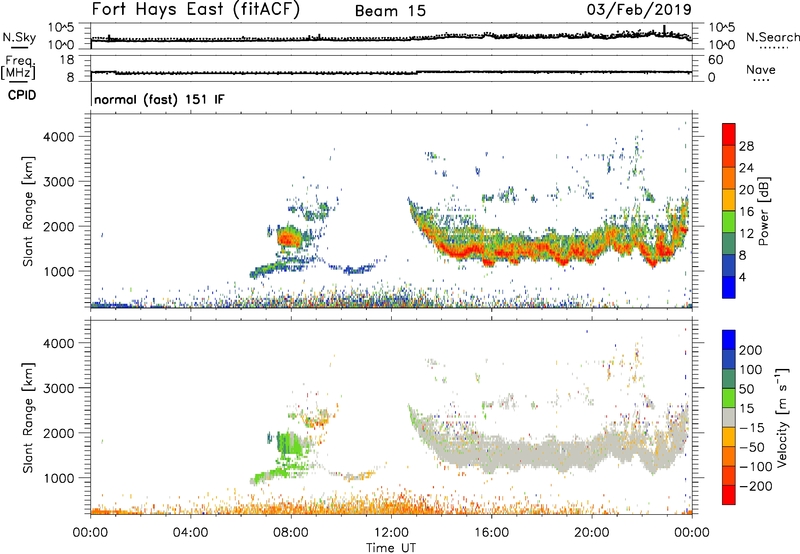Screen dimensions: 800x554
Task: Click the red bottom of Velocity color bar
Action: [x=729, y=495]
